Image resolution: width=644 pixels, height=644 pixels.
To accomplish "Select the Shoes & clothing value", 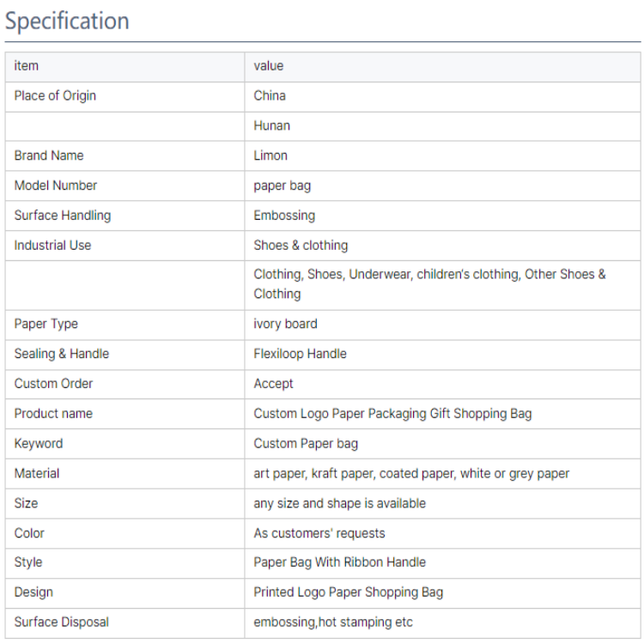I will [301, 246].
